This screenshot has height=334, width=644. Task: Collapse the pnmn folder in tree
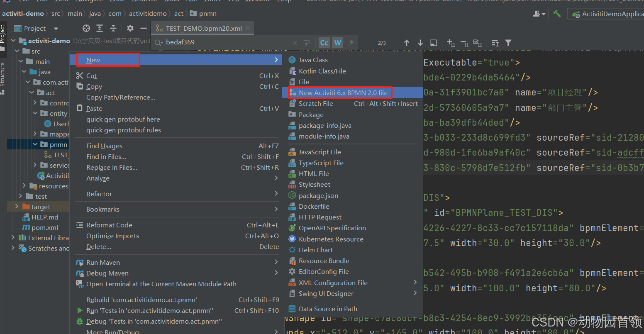(36, 145)
